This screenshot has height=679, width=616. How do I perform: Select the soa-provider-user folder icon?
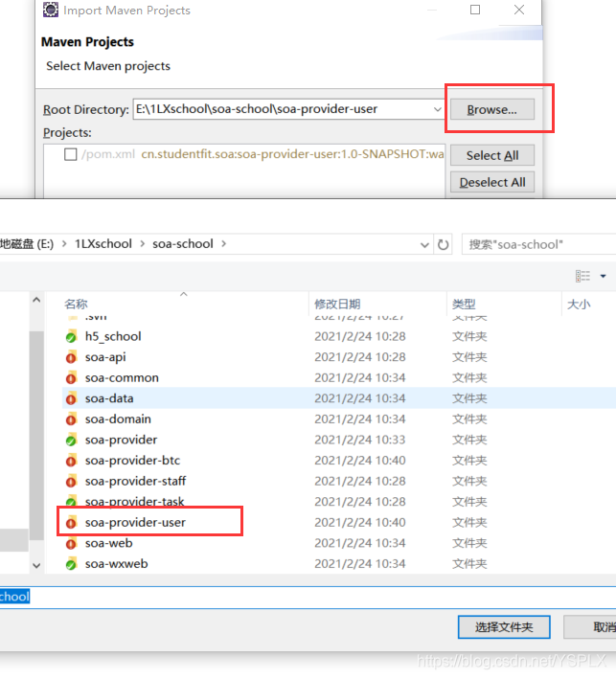click(71, 523)
